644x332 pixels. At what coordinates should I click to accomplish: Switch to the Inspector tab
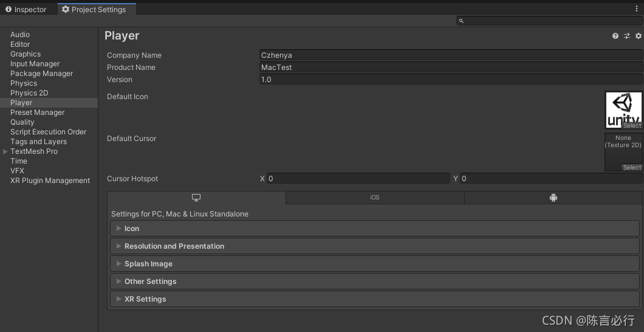(26, 10)
